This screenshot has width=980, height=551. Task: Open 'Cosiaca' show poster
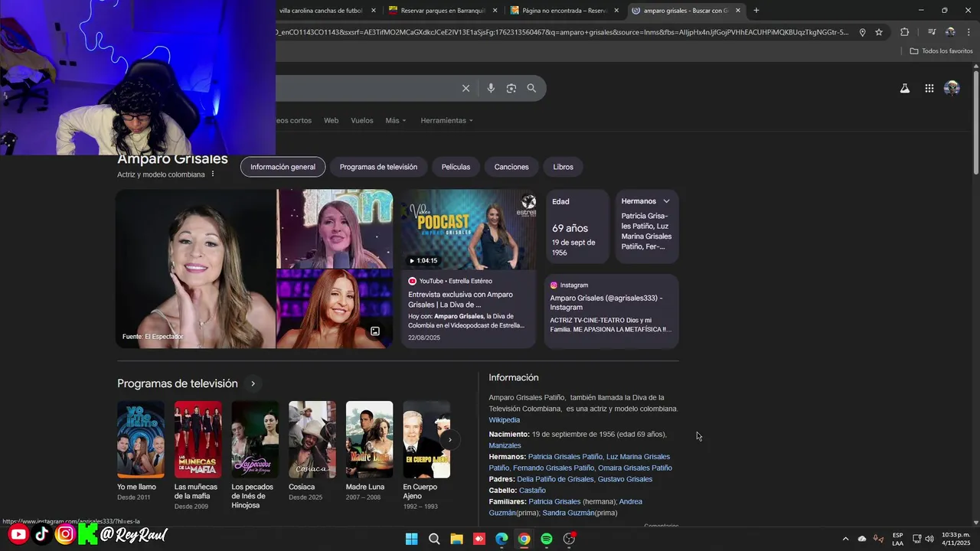coord(312,439)
